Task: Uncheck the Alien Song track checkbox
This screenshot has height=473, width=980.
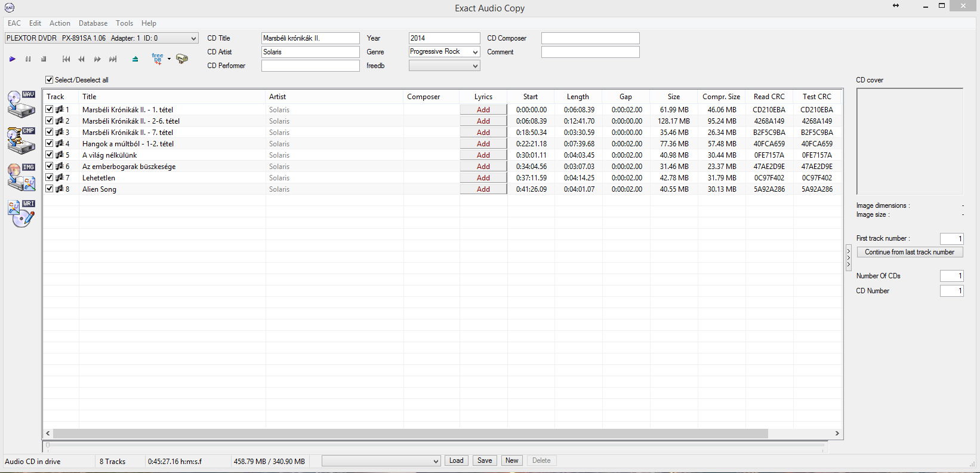Action: tap(50, 189)
